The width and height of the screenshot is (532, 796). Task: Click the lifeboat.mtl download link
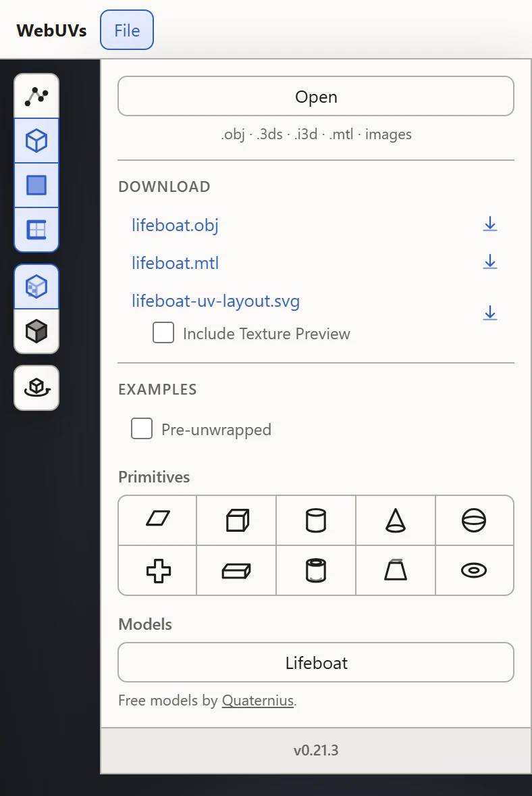(175, 263)
